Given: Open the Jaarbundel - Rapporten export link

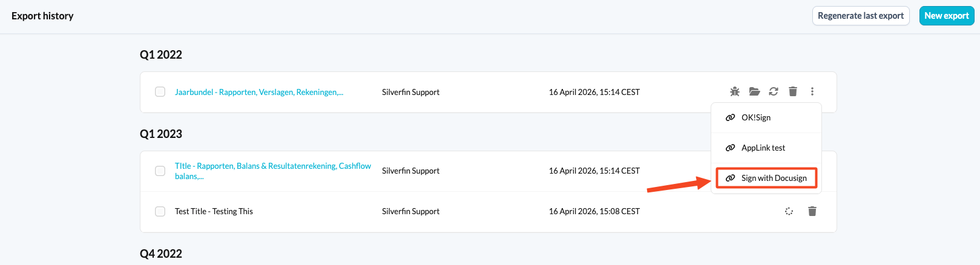Looking at the screenshot, I should pos(259,92).
